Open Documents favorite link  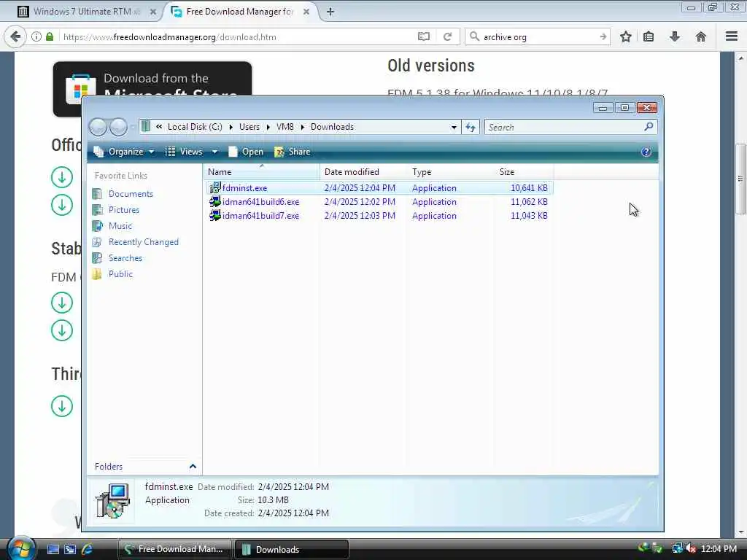[123, 194]
